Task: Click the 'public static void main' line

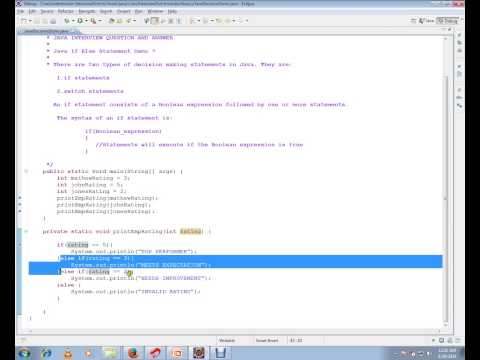Action: [113, 171]
